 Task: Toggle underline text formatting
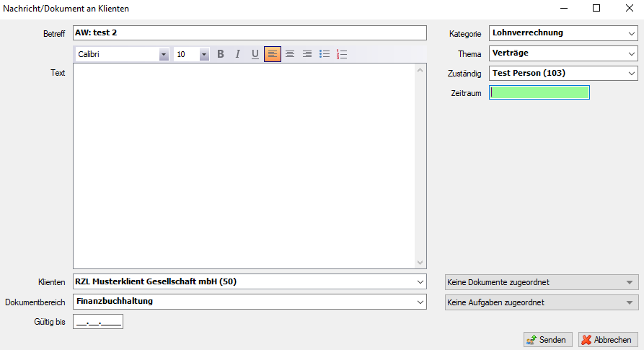tap(255, 54)
